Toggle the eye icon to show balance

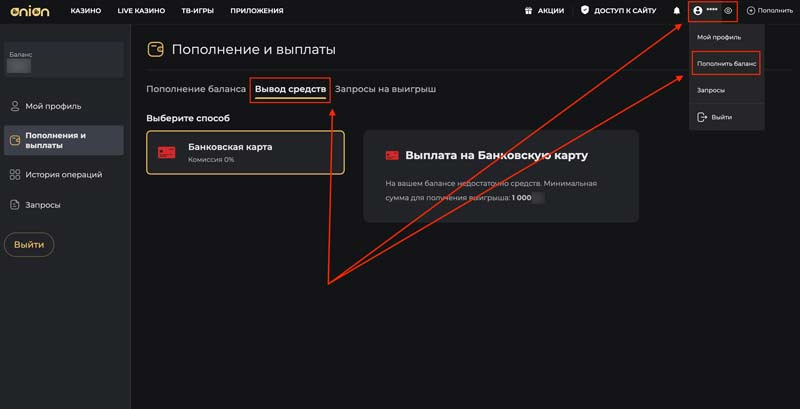(728, 11)
